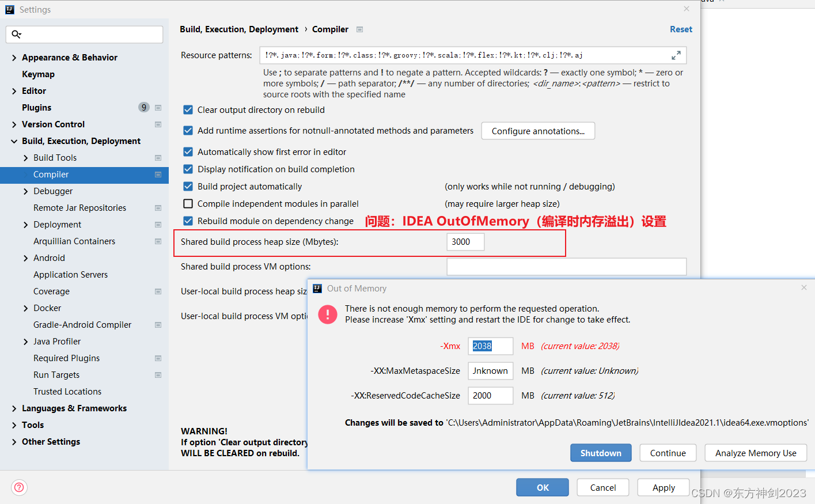Click the IntelliJ logo in Settings title bar
This screenshot has height=504, width=815.
pyautogui.click(x=9, y=9)
